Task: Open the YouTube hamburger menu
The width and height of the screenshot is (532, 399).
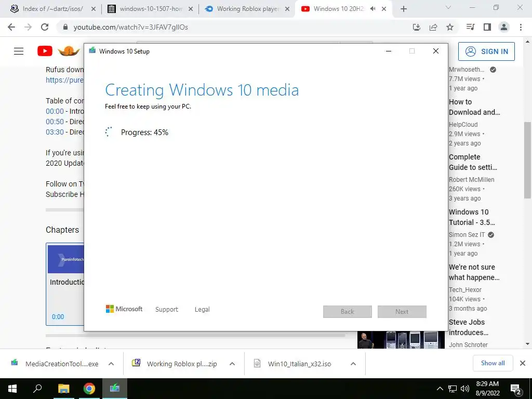Action: (19, 51)
